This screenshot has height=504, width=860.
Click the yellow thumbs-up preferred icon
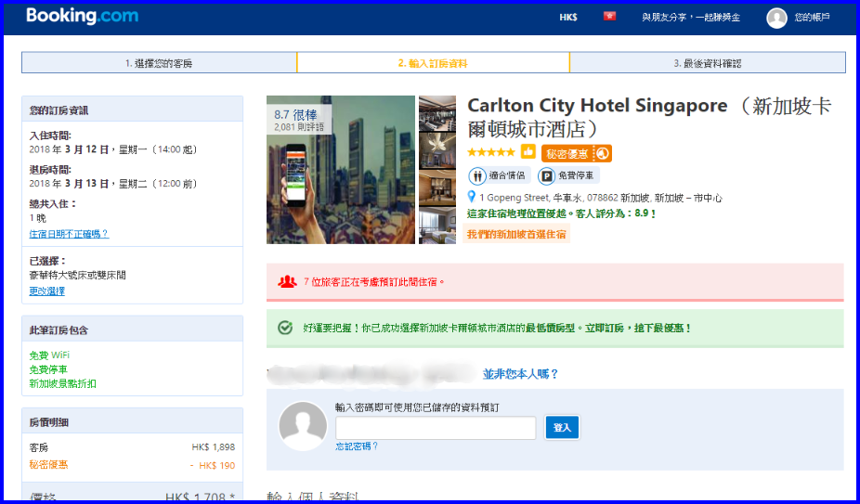pos(528,151)
